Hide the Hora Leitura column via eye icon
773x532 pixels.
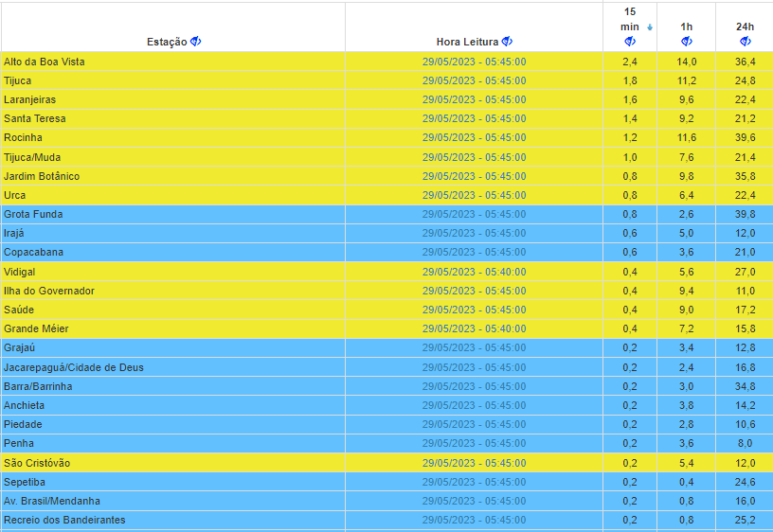[x=508, y=42]
